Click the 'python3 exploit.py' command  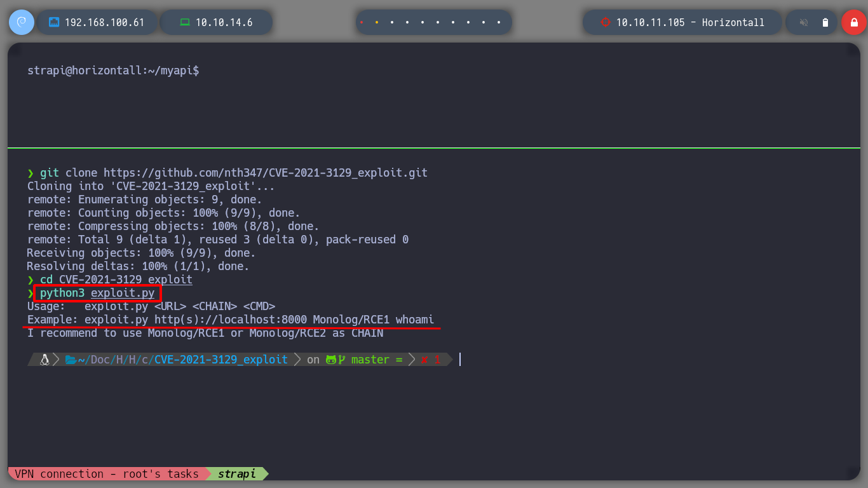coord(97,293)
